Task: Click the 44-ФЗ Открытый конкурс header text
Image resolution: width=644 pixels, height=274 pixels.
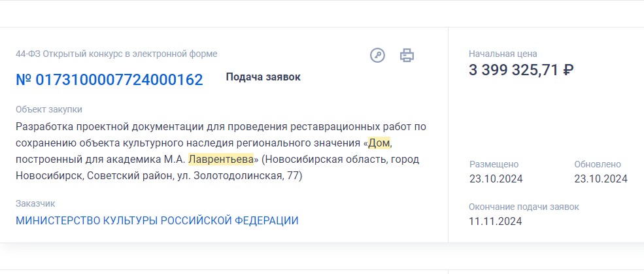Action: (116, 54)
